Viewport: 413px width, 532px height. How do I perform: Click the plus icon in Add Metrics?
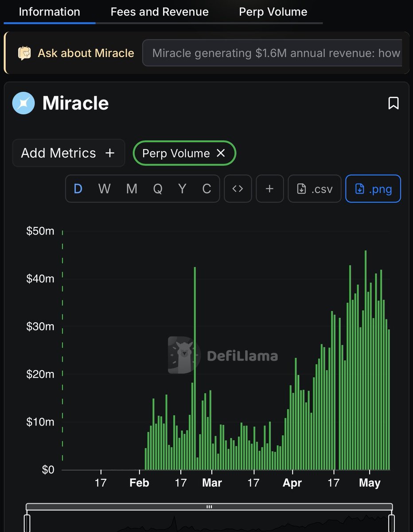click(110, 153)
